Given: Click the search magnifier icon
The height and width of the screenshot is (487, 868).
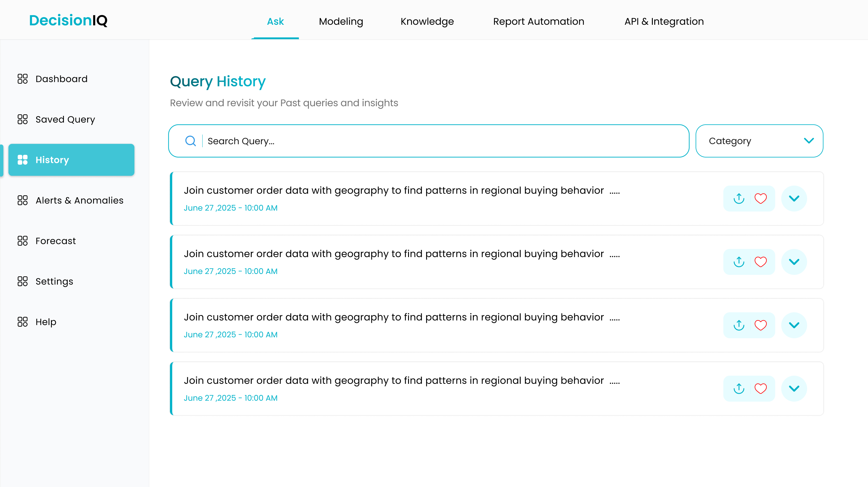Looking at the screenshot, I should pos(190,141).
